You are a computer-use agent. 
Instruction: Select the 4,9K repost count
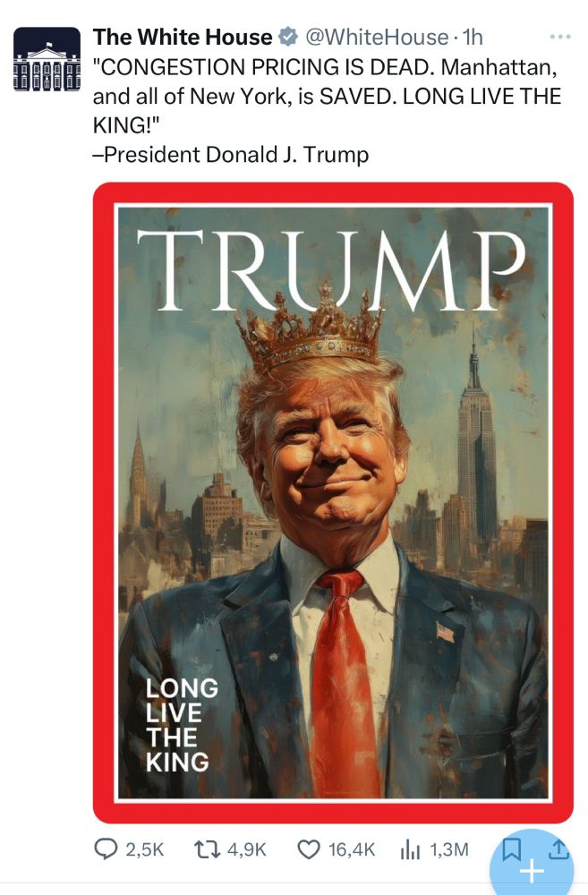247,850
